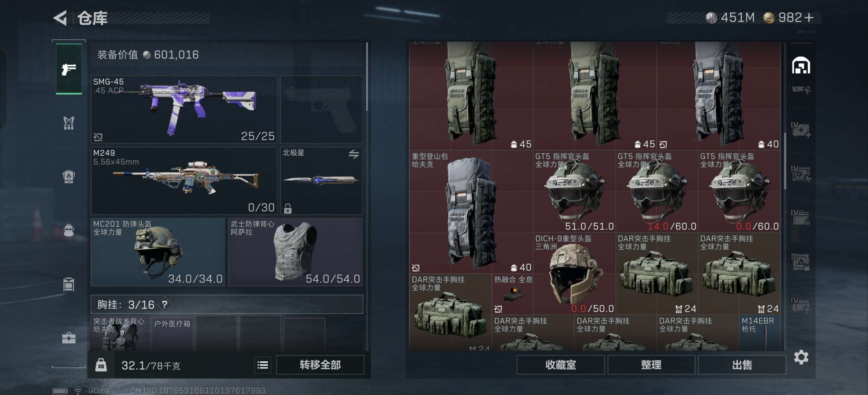Open stash settings gear icon

[801, 357]
